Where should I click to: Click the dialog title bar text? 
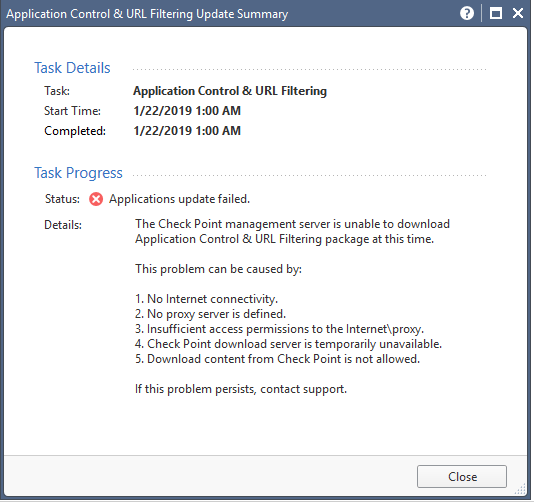pyautogui.click(x=147, y=14)
